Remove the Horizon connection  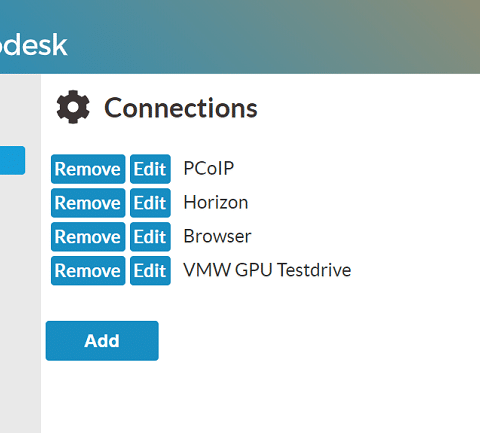point(88,203)
